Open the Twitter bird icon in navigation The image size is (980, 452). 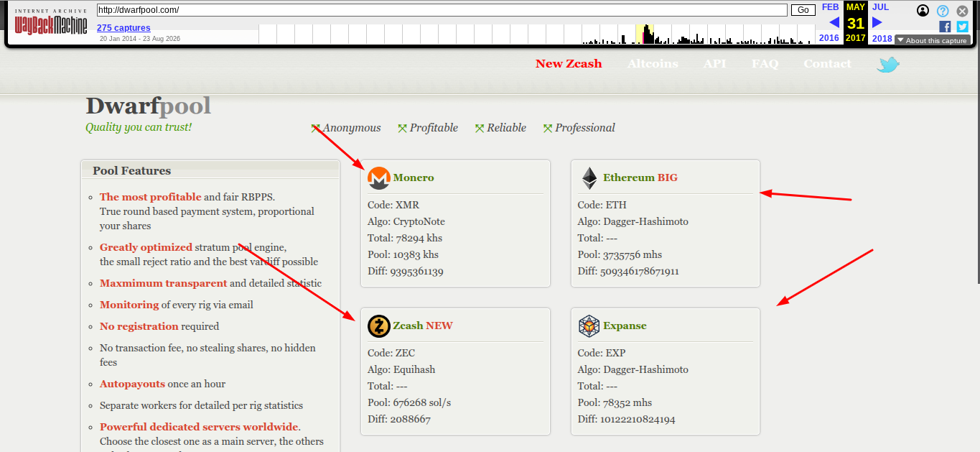pyautogui.click(x=888, y=65)
